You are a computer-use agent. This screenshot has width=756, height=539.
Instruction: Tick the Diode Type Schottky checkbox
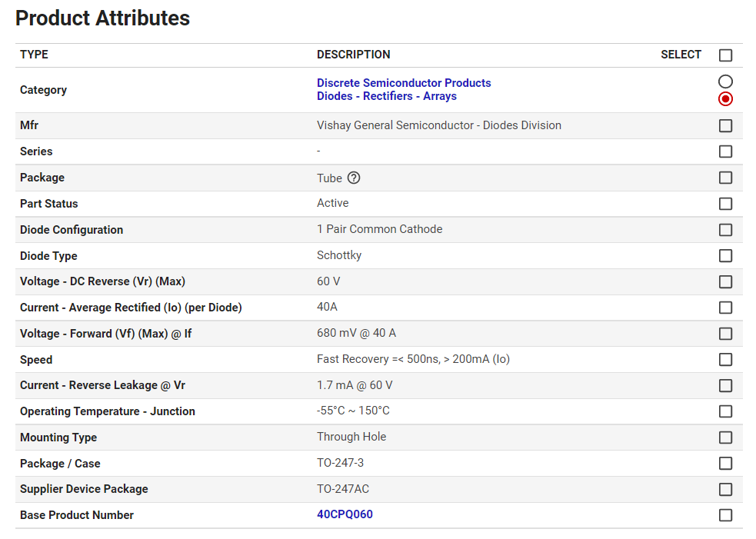[725, 256]
